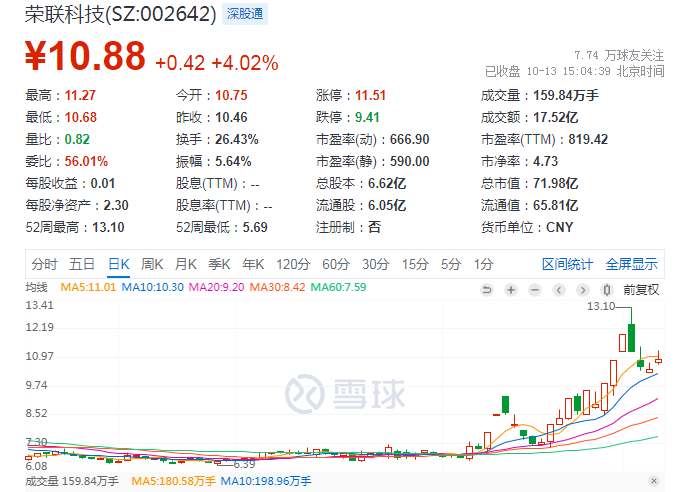This screenshot has height=492, width=679.
Task: Switch to 1分 chart tab
Action: 483,264
